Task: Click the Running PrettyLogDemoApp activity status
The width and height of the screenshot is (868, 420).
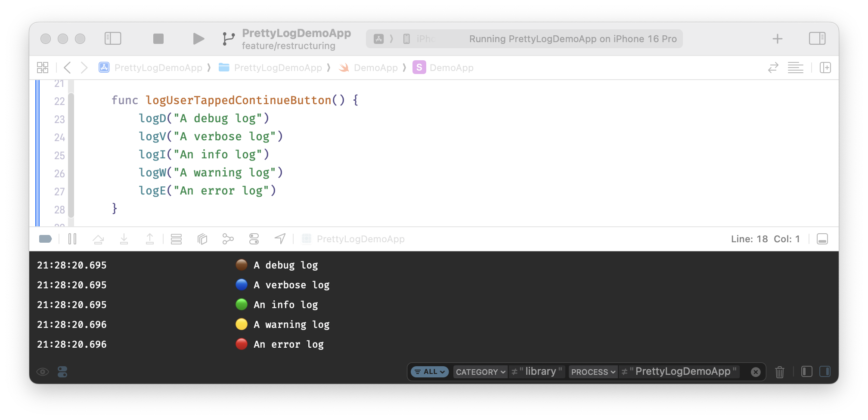Action: [x=573, y=39]
